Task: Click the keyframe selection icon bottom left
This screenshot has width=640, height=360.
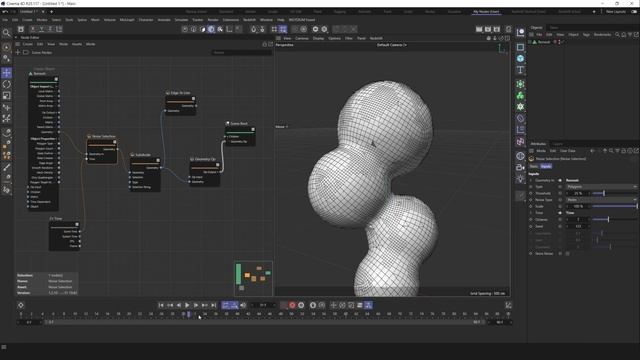Action: coord(21,305)
